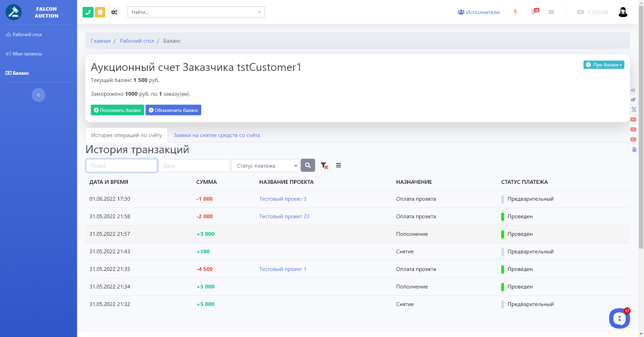Click the magnifier search button
The image size is (644, 337).
pos(308,165)
